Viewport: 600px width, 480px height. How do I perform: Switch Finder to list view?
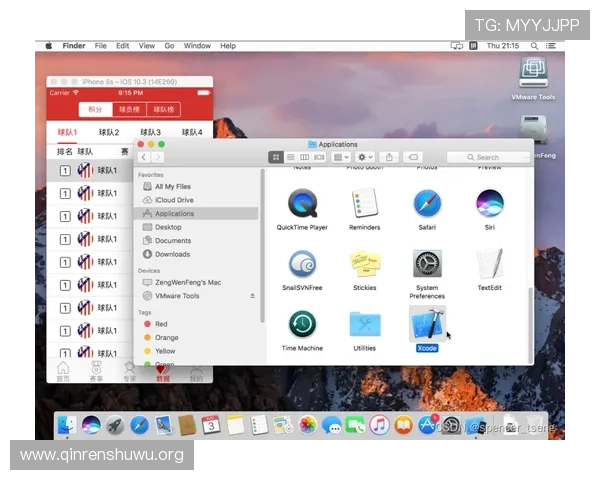pos(290,157)
